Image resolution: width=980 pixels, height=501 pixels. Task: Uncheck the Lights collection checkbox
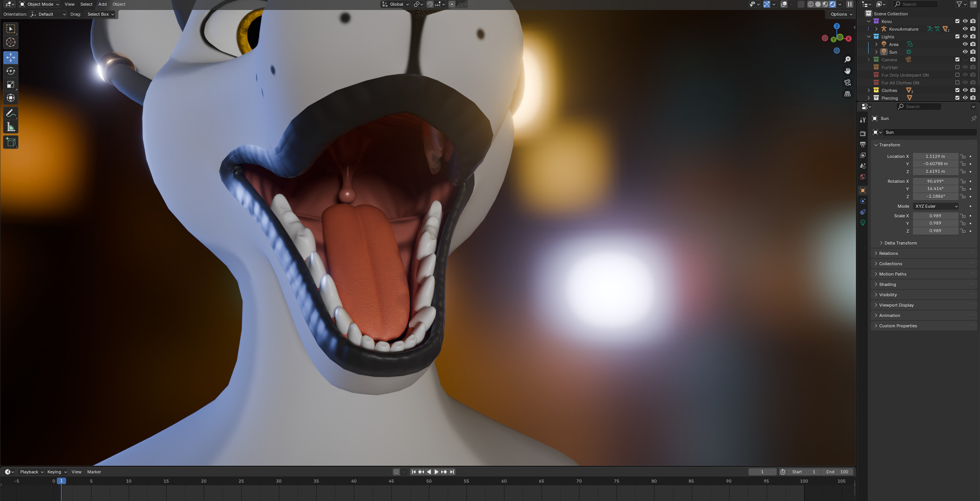tap(957, 36)
